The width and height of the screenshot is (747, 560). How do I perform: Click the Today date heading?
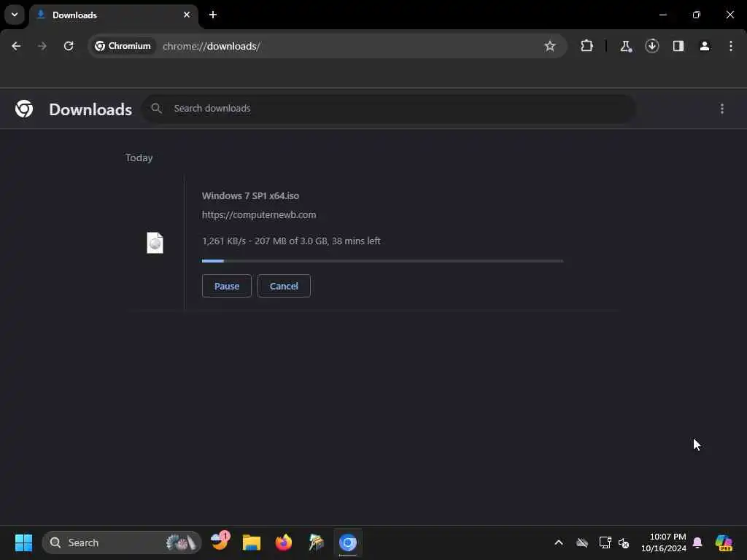pyautogui.click(x=139, y=157)
